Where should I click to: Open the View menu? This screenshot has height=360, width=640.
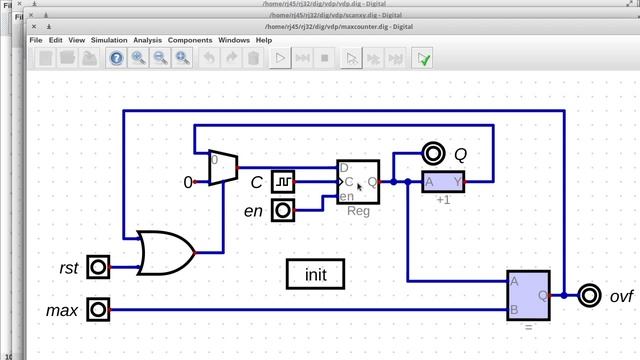pyautogui.click(x=77, y=40)
